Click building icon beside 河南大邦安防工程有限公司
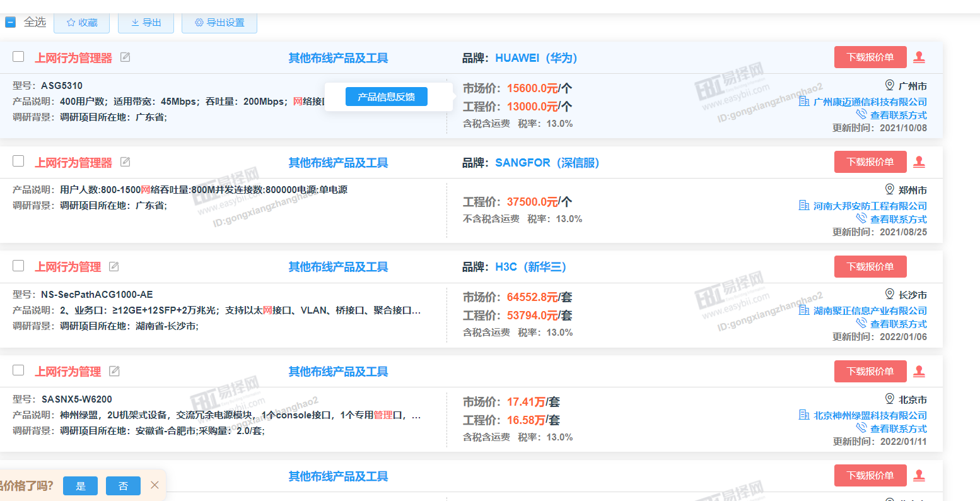Viewport: 980px width, 501px height. coord(804,205)
